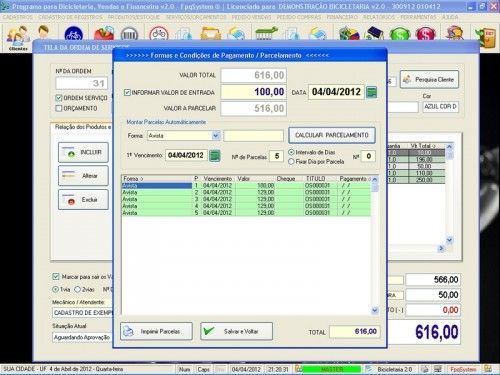Click the Nº de Parcelas input field
Screen dimensions: 500x375
277,156
